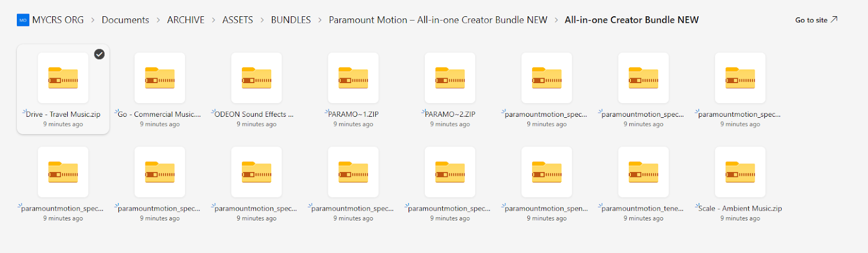Click the MYCRS ORG site logo icon
Screen dimensions: 868x253
click(23, 20)
